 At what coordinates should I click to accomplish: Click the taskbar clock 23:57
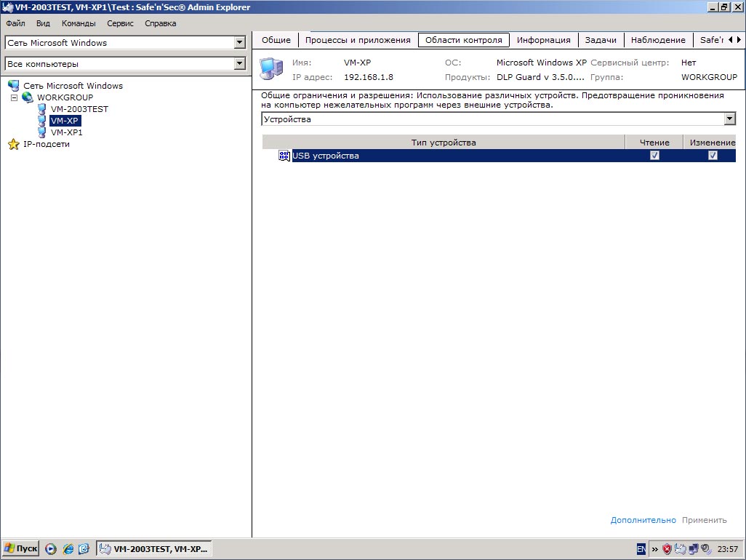(x=727, y=549)
